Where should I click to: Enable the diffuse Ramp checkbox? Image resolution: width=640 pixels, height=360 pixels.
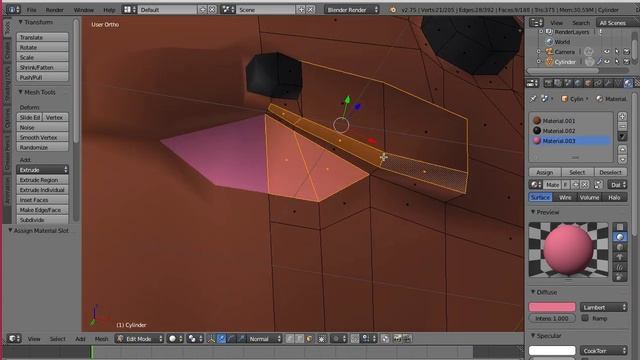pyautogui.click(x=585, y=318)
